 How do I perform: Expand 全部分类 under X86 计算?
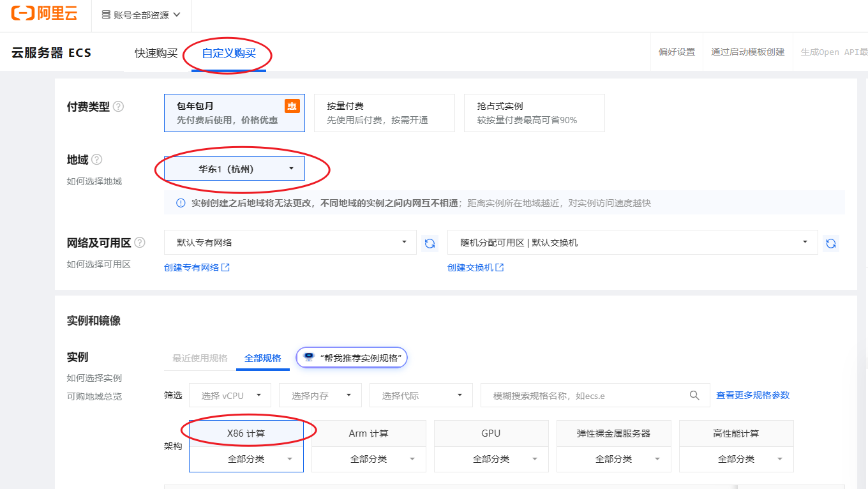[x=246, y=459]
